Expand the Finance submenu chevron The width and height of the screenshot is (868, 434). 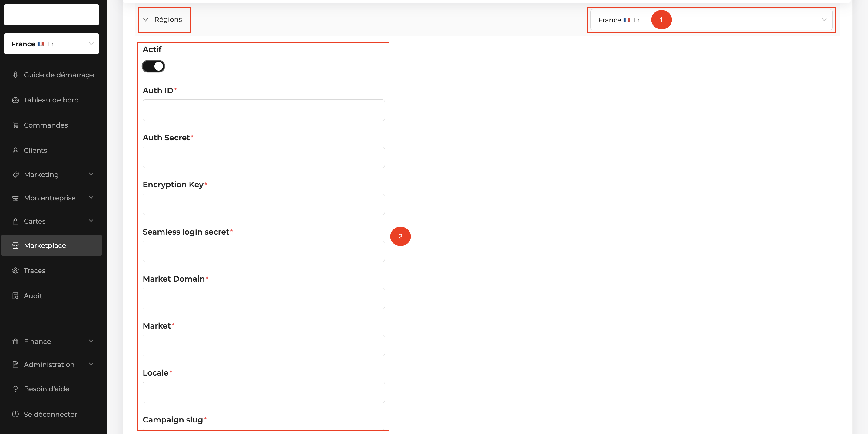tap(91, 341)
